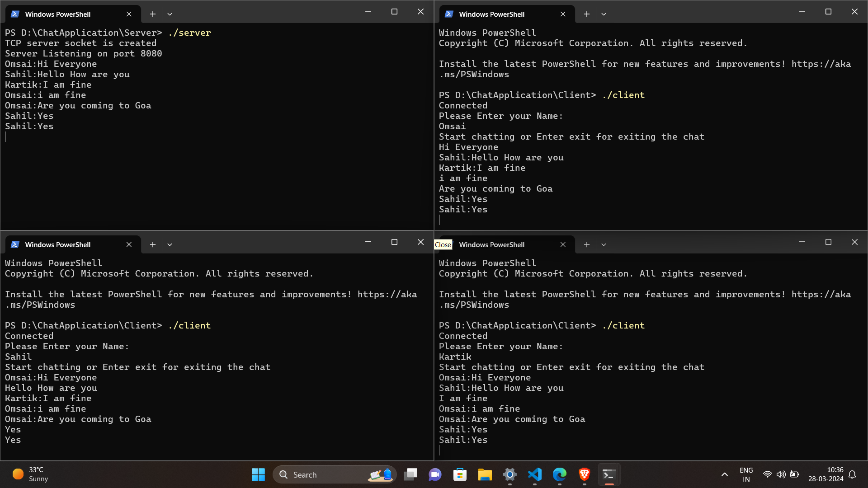Close the tab in Sahil client window
The height and width of the screenshot is (488, 868).
tap(129, 244)
